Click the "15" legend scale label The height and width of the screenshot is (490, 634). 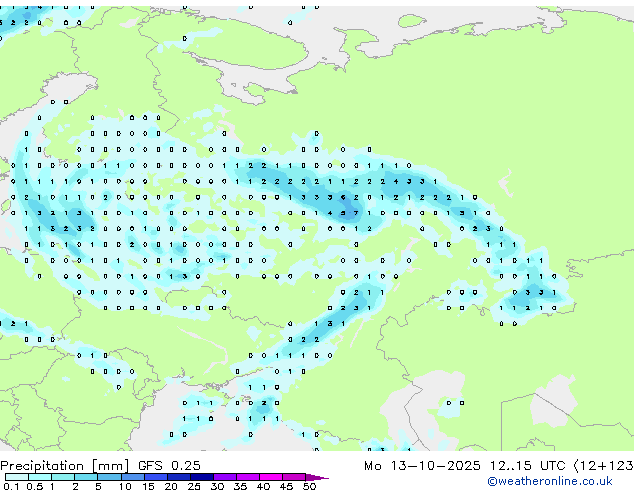pyautogui.click(x=148, y=486)
